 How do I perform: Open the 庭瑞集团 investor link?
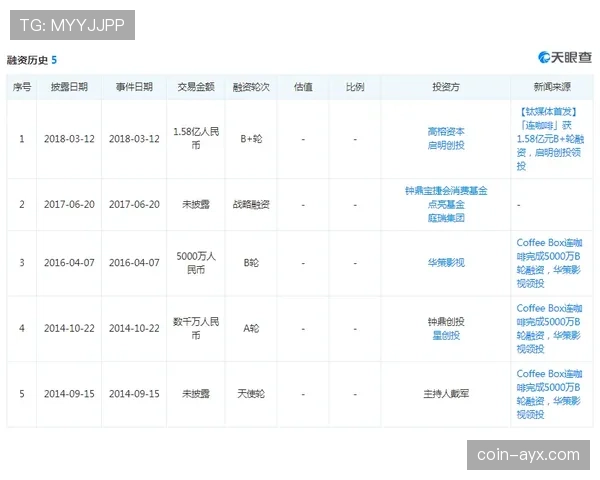[446, 218]
